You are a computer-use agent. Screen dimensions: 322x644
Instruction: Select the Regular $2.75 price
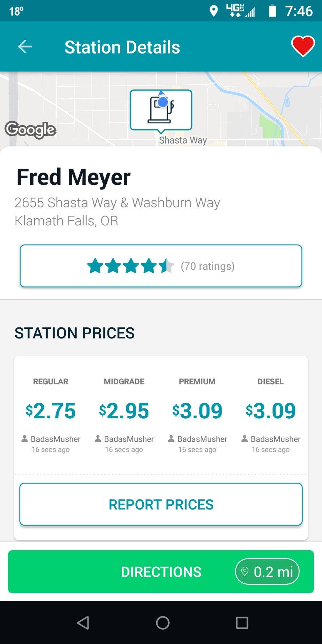[51, 411]
